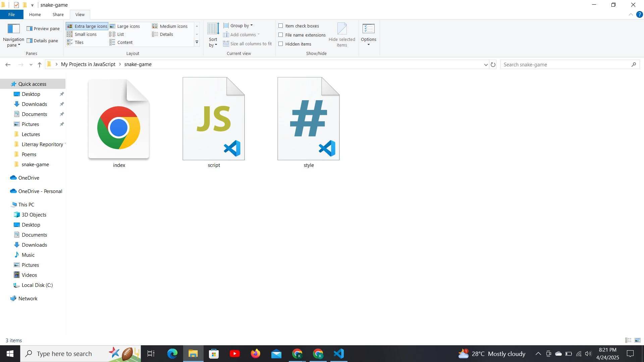644x362 pixels.
Task: Switch layout to Small icons
Action: [82, 34]
